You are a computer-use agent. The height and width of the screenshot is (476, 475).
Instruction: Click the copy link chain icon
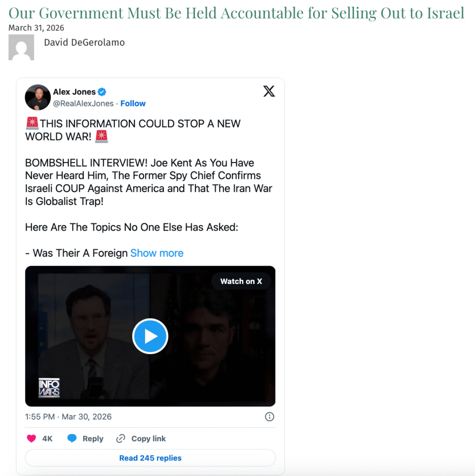(120, 438)
